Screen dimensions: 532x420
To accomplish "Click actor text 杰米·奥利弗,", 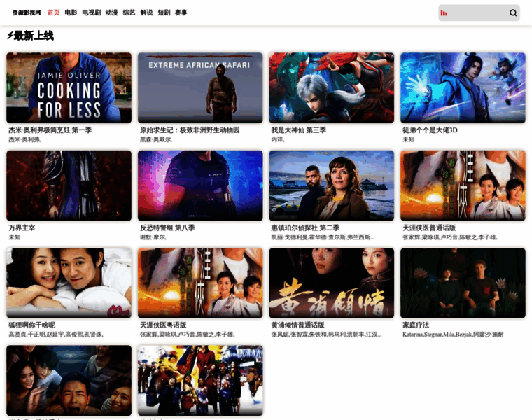I will (x=24, y=139).
